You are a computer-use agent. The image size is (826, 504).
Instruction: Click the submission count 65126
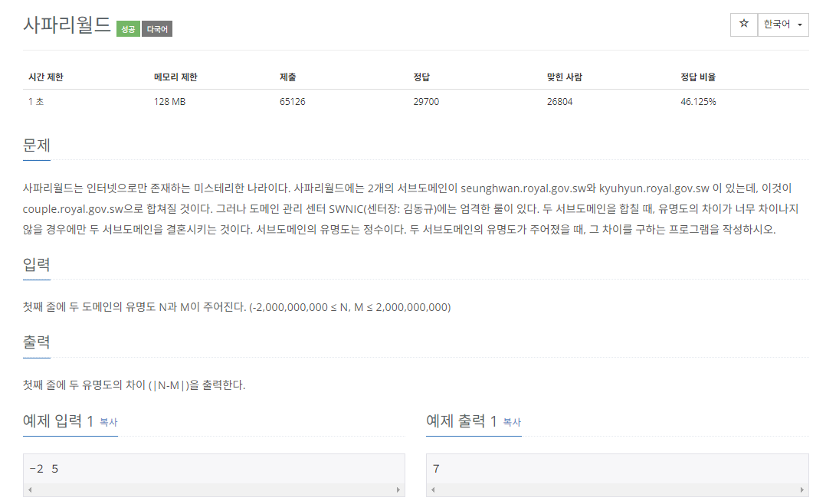[x=293, y=102]
